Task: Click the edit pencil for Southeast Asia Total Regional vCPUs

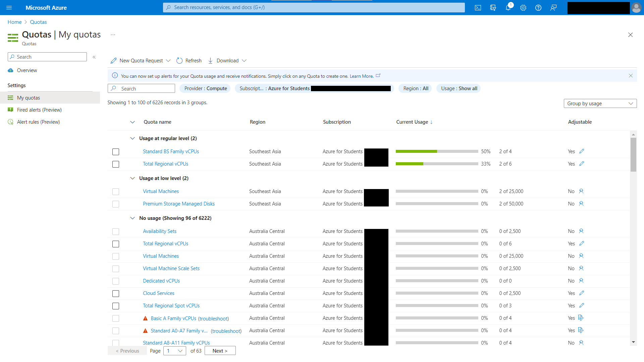Action: tap(582, 164)
